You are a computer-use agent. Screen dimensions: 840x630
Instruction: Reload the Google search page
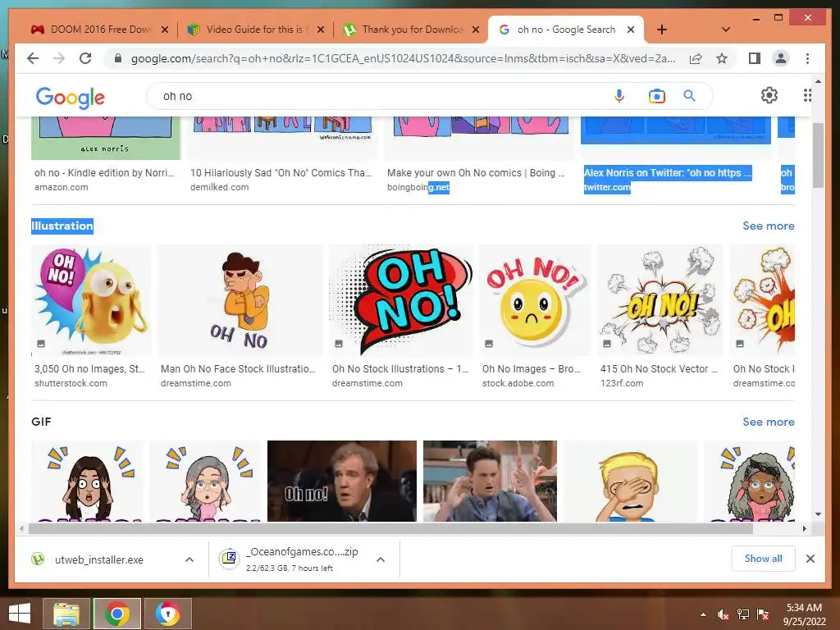[x=85, y=58]
